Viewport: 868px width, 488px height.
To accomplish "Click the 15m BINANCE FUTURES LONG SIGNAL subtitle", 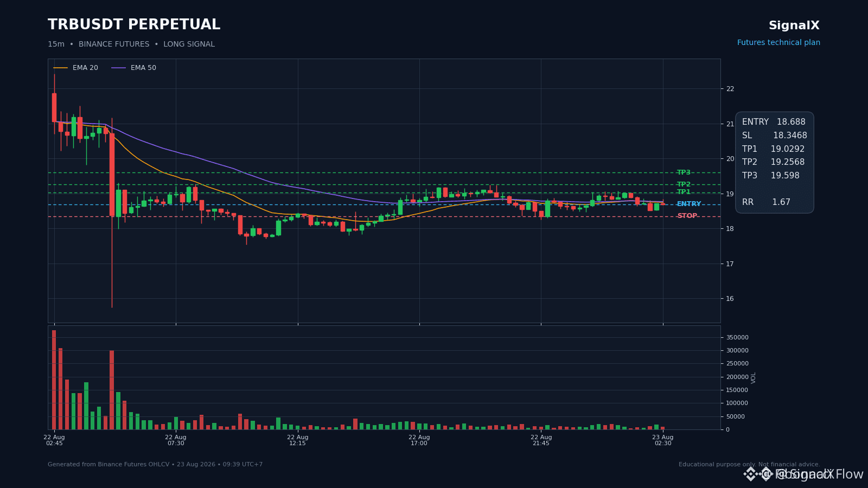I will (x=131, y=44).
